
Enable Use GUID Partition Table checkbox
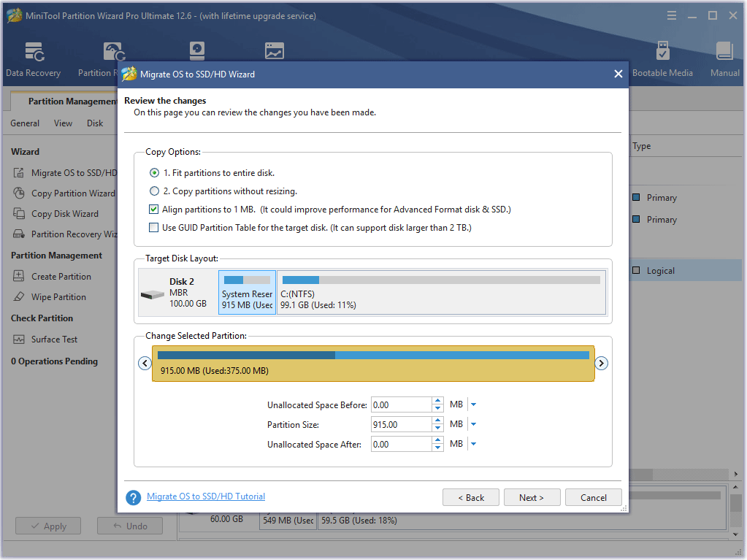coord(154,228)
